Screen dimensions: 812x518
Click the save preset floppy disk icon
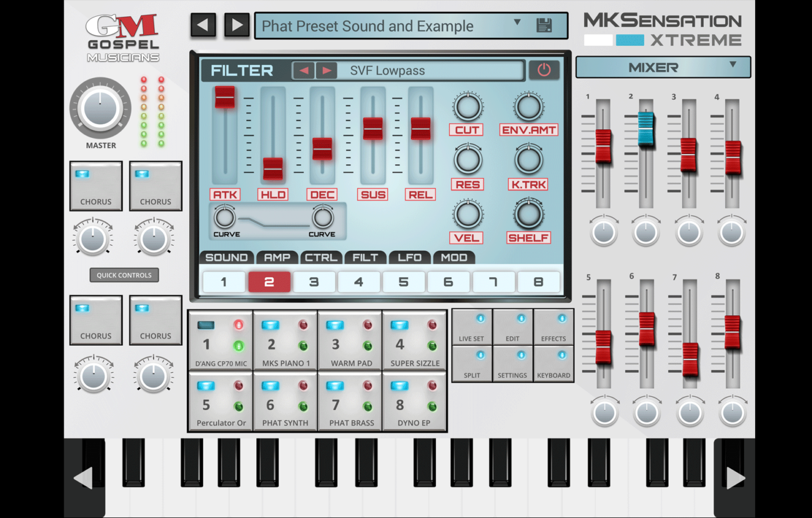[544, 26]
